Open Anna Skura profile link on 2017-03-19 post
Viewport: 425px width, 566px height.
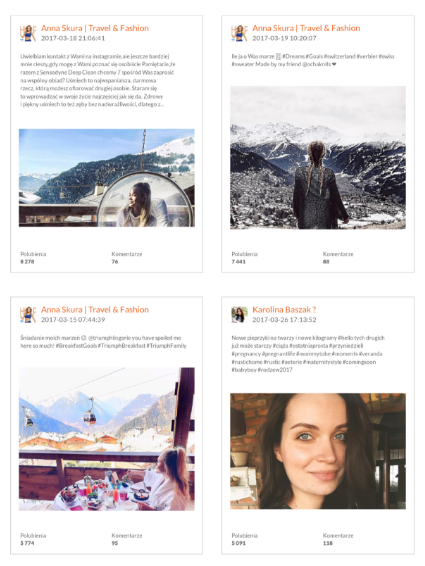(x=306, y=28)
